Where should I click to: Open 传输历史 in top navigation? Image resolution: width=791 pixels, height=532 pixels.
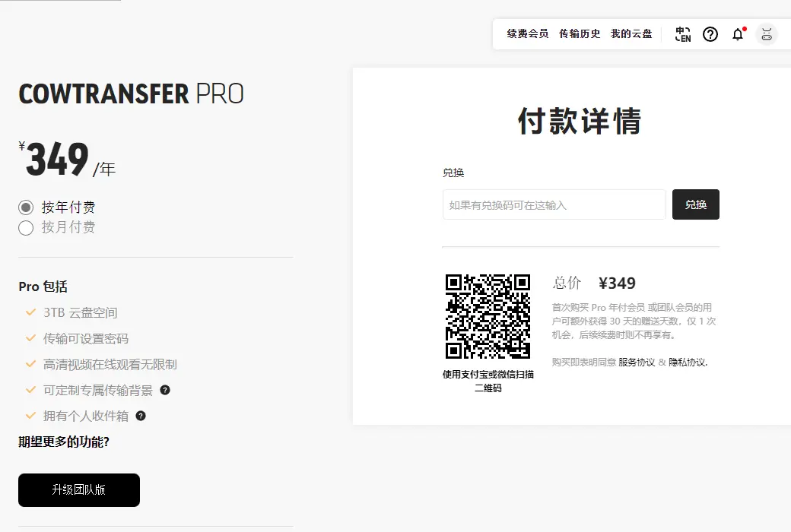(580, 33)
